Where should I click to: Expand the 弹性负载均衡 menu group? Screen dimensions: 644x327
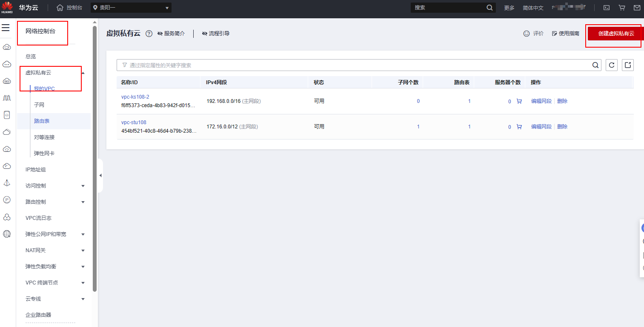pyautogui.click(x=83, y=267)
